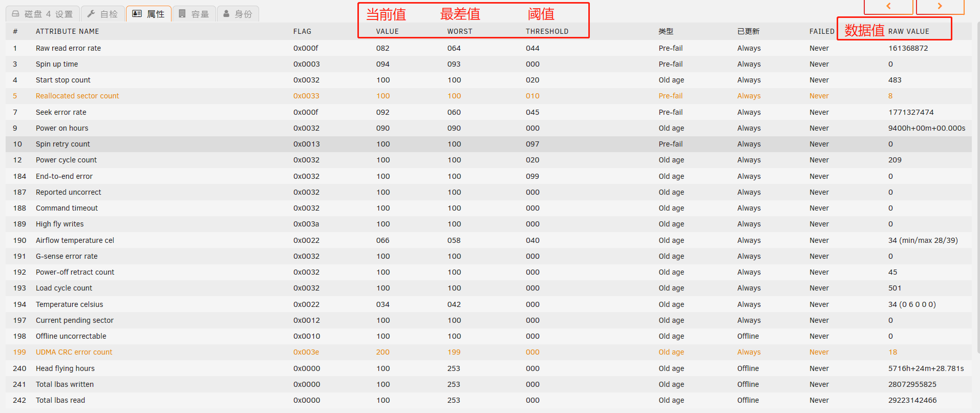The width and height of the screenshot is (980, 413).
Task: Click the wrench icon on 自检 tab
Action: tap(91, 14)
